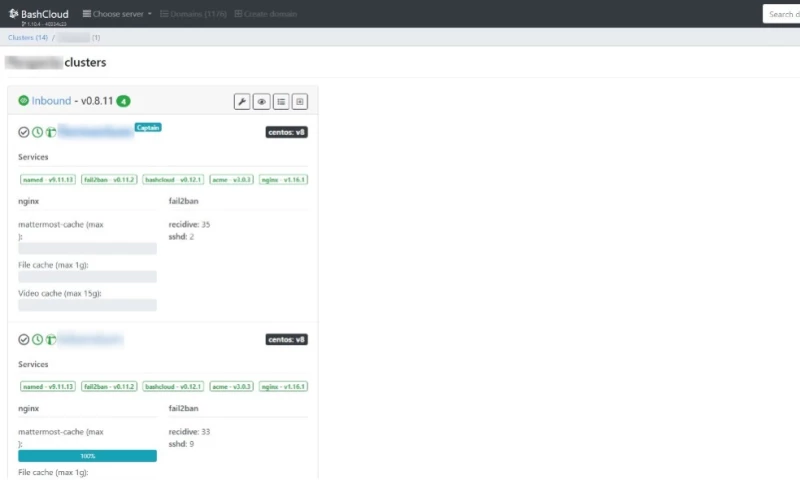Click the green count badge 4 beside Inbound
The height and width of the screenshot is (480, 800).
click(123, 101)
